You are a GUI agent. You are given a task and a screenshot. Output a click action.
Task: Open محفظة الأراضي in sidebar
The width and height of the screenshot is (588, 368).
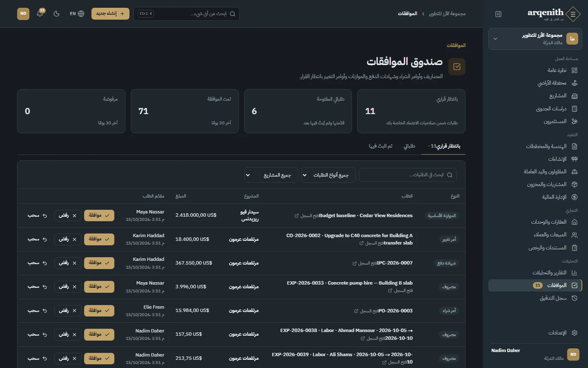pos(535,83)
